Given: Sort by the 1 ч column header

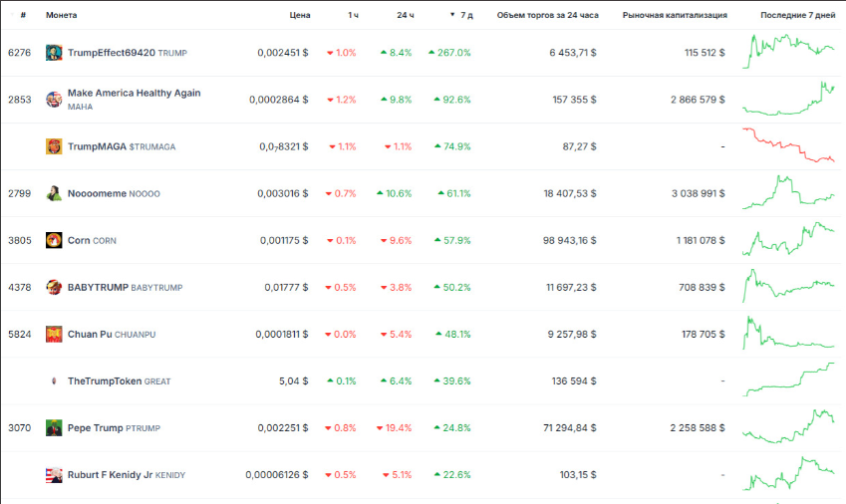Looking at the screenshot, I should click(x=353, y=15).
